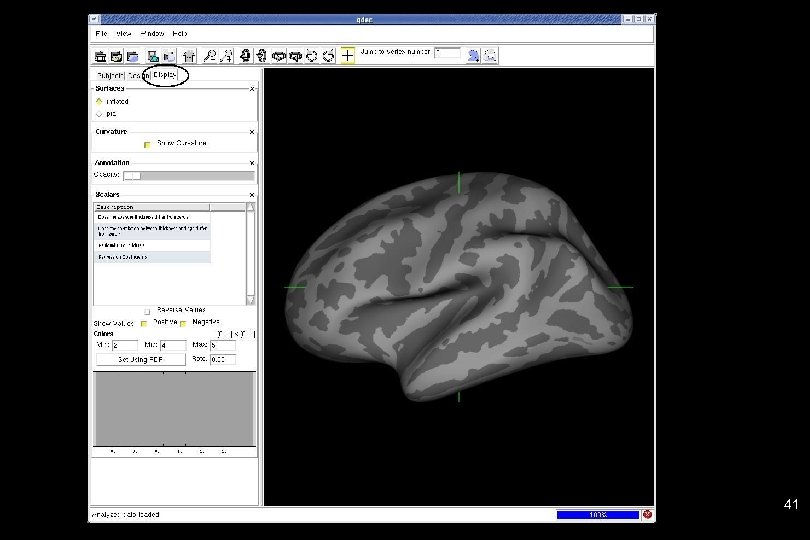This screenshot has width=810, height=540.
Task: Click the last toolbar icon at far right
Action: (x=490, y=55)
